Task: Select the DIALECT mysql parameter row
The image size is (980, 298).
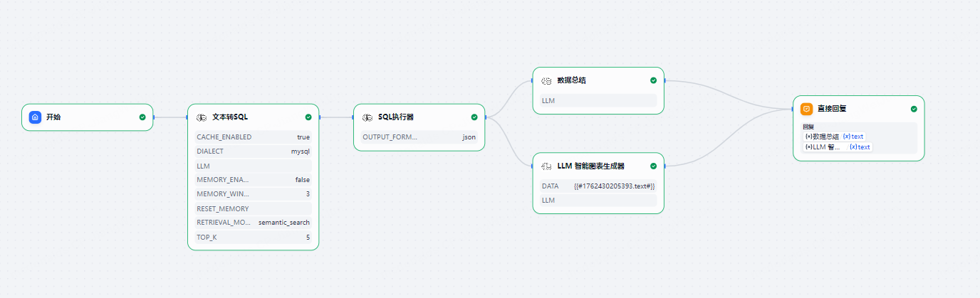Action: [253, 151]
